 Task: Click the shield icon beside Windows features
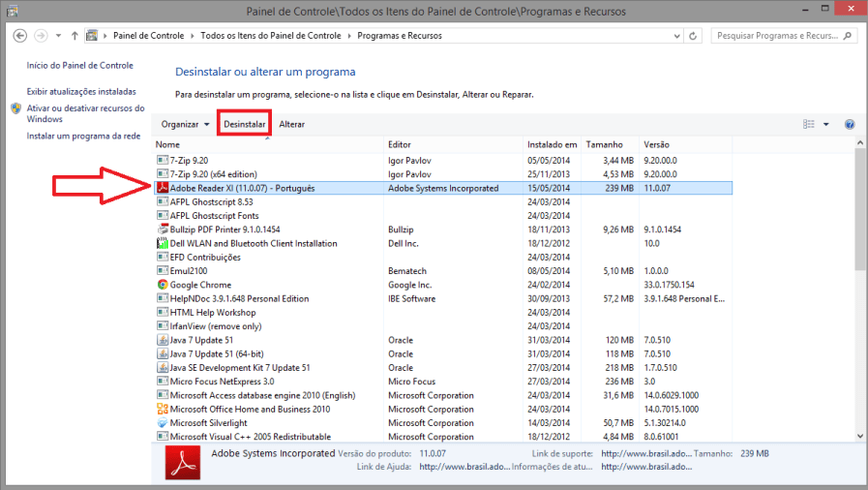click(x=16, y=108)
